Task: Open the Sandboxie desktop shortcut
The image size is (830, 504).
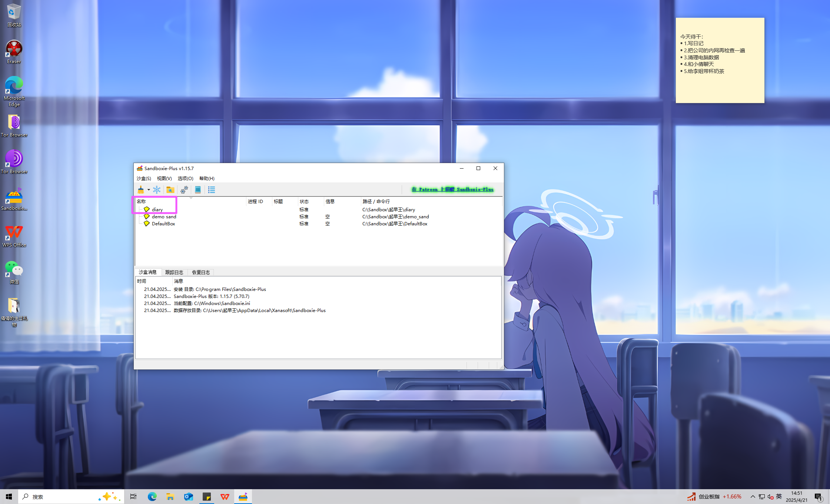Action: coord(14,199)
